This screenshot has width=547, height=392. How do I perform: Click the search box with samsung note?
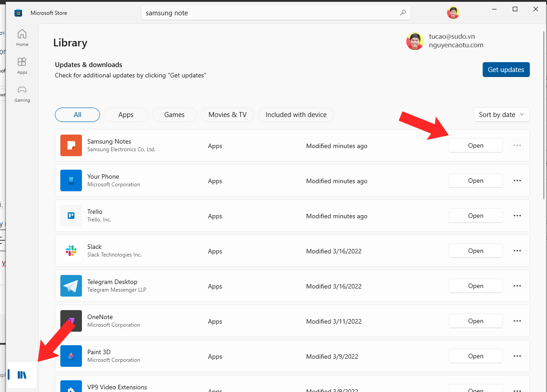[x=270, y=13]
